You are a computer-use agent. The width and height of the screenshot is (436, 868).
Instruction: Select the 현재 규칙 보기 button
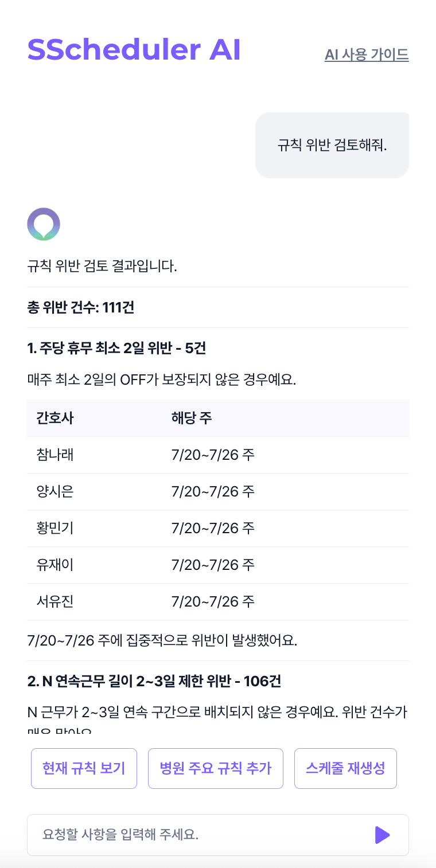(84, 768)
